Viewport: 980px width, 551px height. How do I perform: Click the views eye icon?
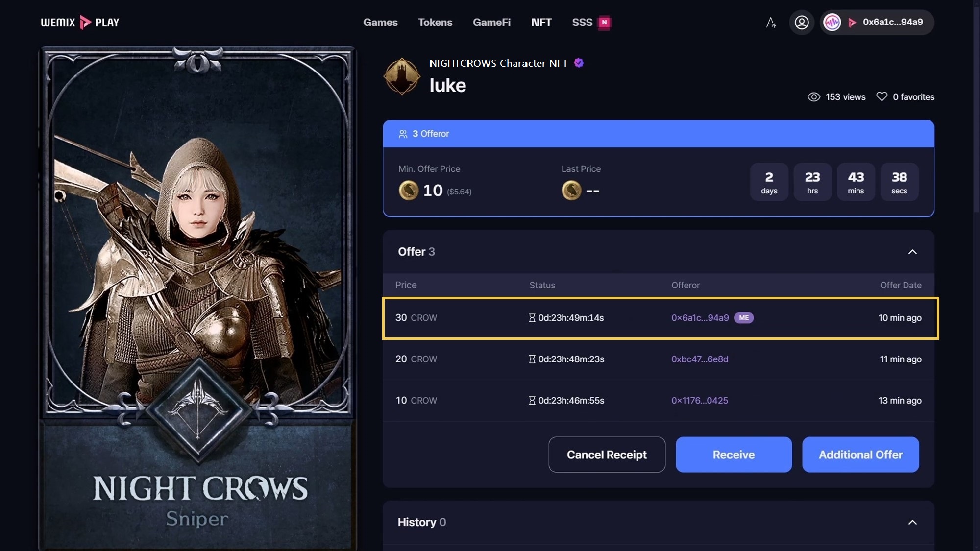tap(814, 97)
